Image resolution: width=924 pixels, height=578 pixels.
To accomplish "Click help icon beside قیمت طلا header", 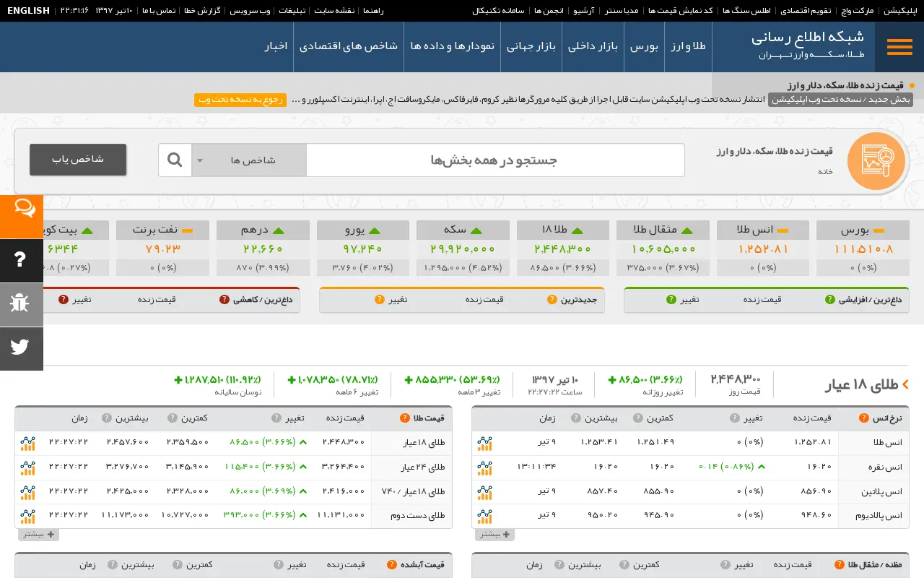I will pyautogui.click(x=406, y=418).
